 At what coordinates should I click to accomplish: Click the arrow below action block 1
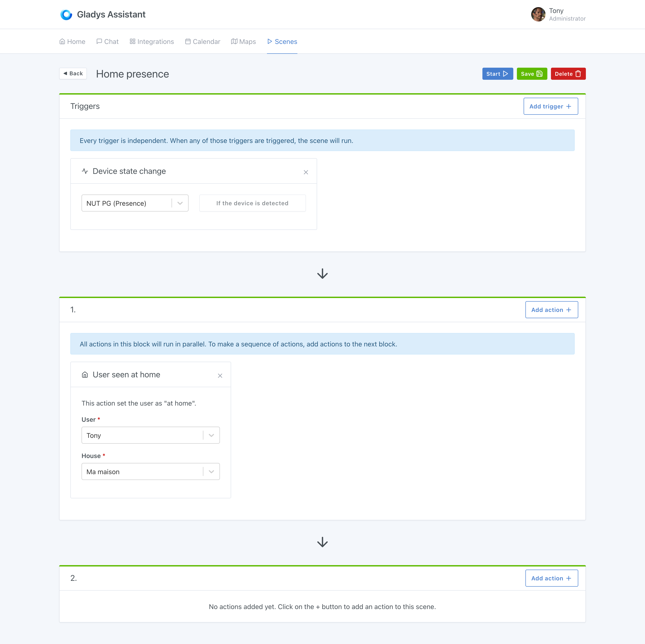coord(322,542)
